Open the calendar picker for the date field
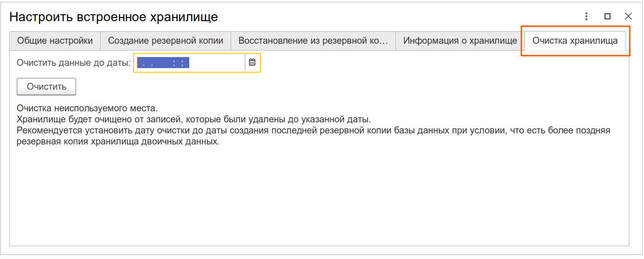Image resolution: width=644 pixels, height=259 pixels. pos(252,63)
